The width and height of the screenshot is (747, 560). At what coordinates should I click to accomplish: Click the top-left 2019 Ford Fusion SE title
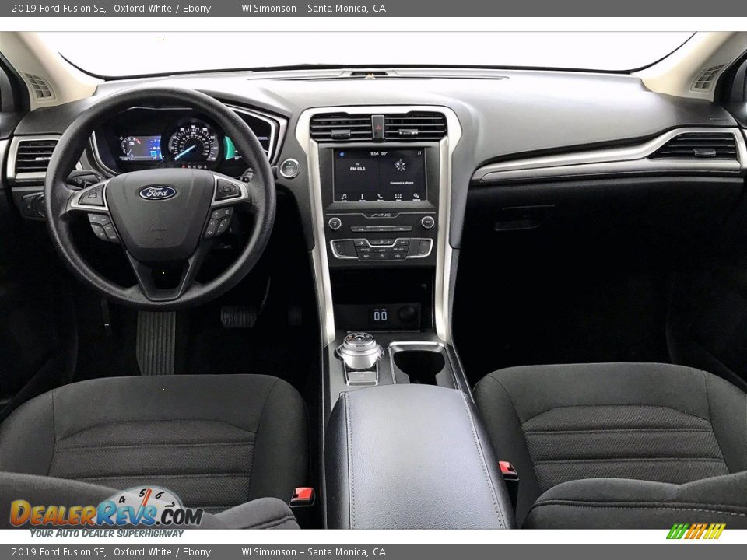click(58, 9)
